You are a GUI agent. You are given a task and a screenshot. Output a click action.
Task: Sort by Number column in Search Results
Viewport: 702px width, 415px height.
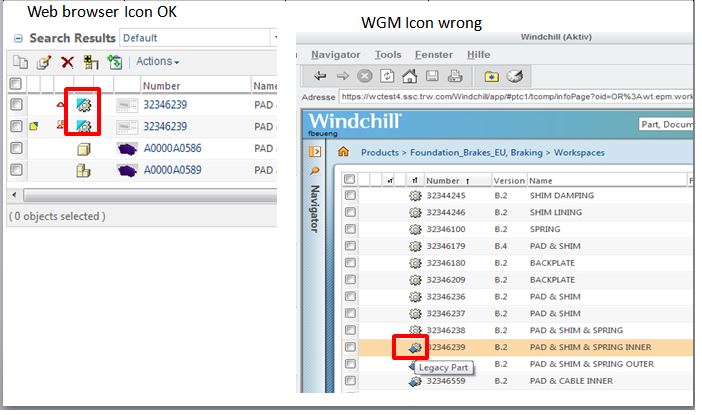point(161,86)
